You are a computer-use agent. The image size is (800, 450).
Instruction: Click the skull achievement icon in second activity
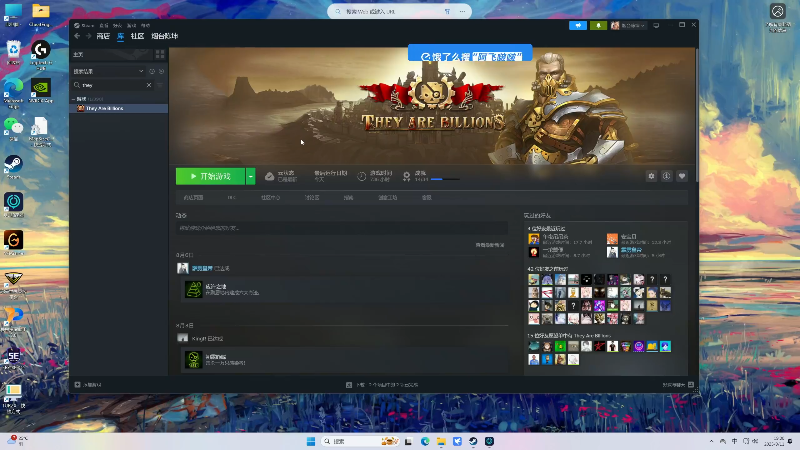point(193,359)
